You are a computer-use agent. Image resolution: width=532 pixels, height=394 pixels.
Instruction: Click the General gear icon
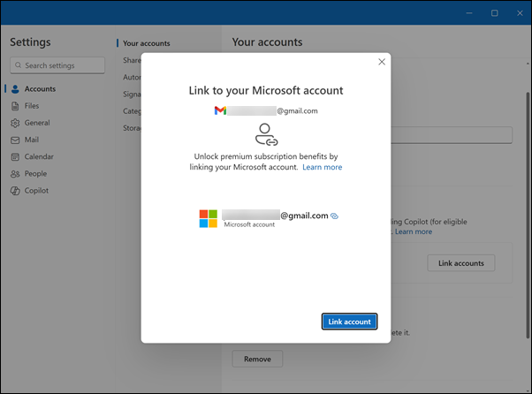coord(15,123)
